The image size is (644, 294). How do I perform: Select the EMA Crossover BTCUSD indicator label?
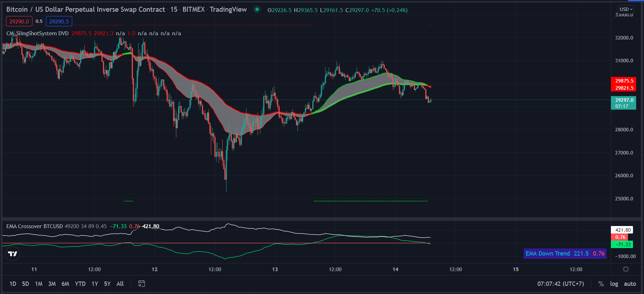click(35, 226)
